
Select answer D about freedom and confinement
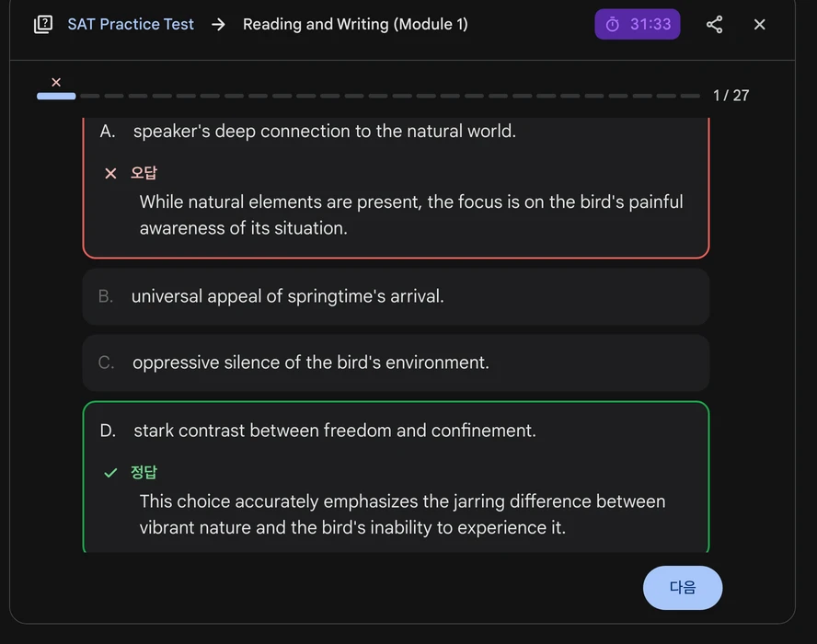(334, 431)
